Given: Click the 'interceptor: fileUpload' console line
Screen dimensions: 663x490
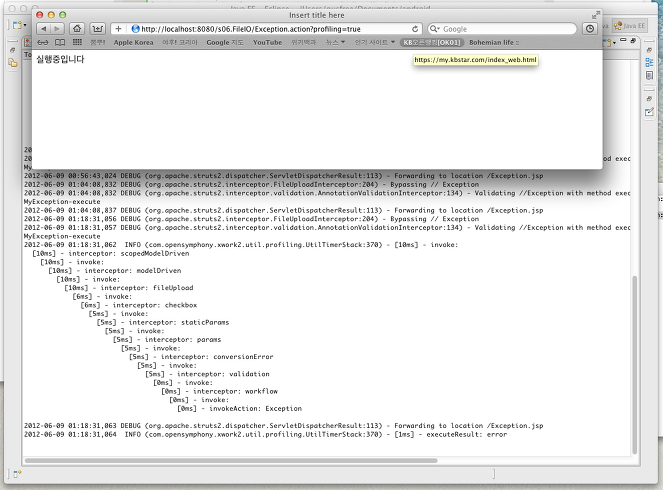Looking at the screenshot, I should (129, 288).
